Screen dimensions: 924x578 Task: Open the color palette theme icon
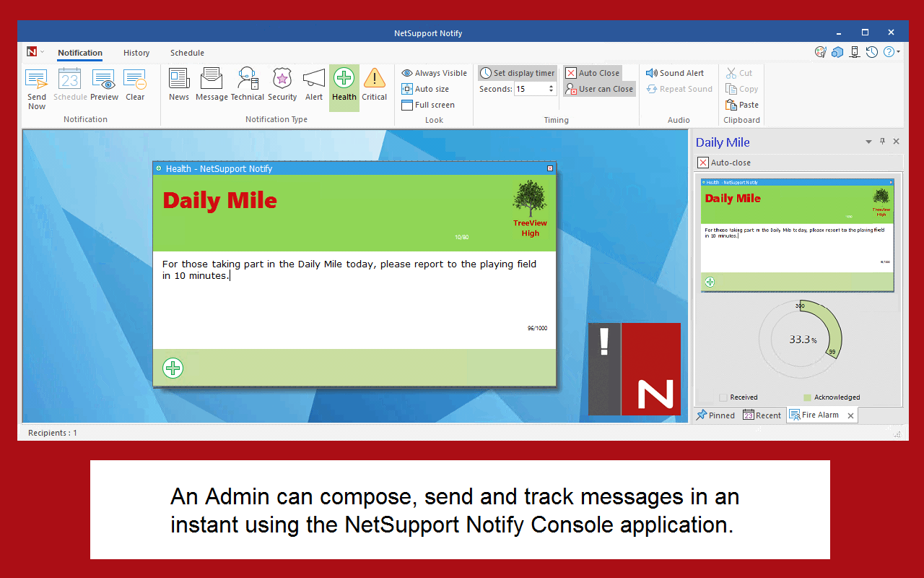pyautogui.click(x=820, y=52)
